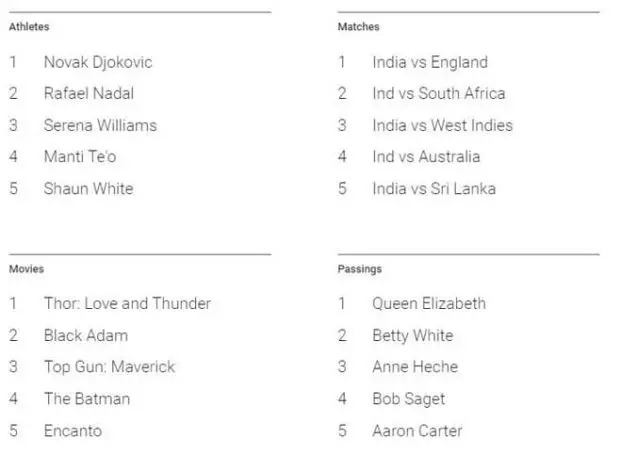The width and height of the screenshot is (620, 471).
Task: Click the Matches category heading
Action: 359,27
